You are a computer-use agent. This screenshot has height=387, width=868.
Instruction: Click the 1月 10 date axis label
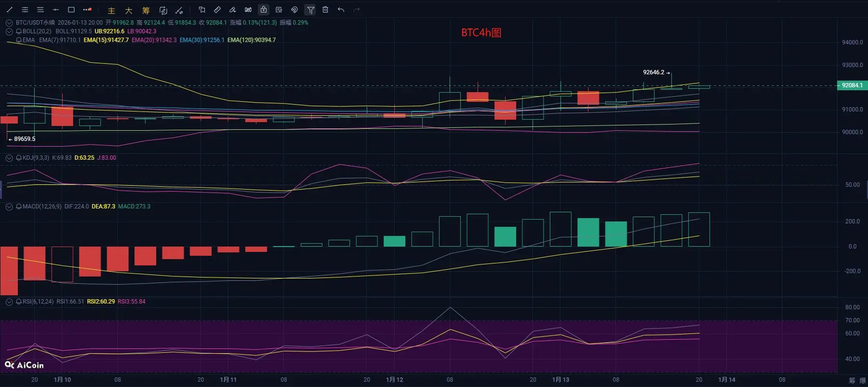point(62,380)
